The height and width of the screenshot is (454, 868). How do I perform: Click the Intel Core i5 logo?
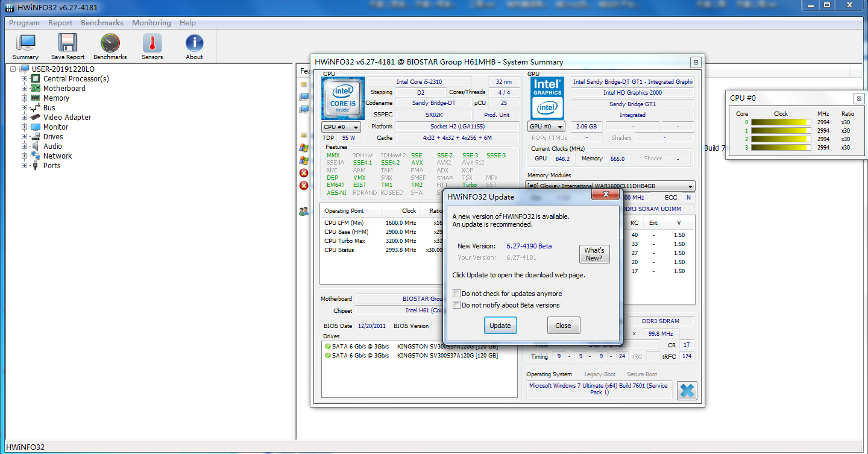click(x=343, y=98)
